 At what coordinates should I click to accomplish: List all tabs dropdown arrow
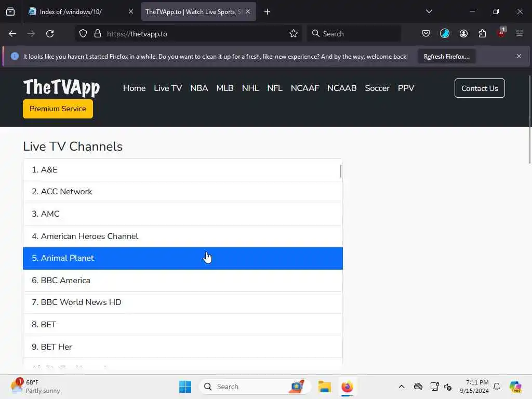(429, 11)
